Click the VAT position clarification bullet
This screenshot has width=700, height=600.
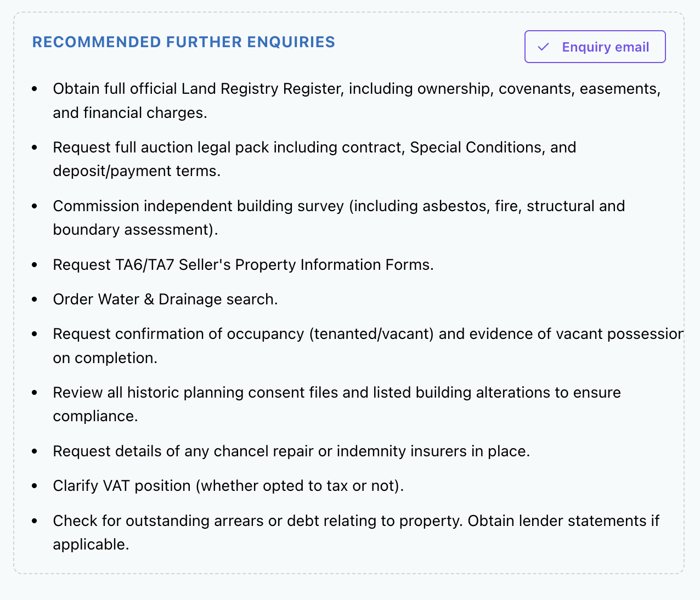(x=228, y=485)
